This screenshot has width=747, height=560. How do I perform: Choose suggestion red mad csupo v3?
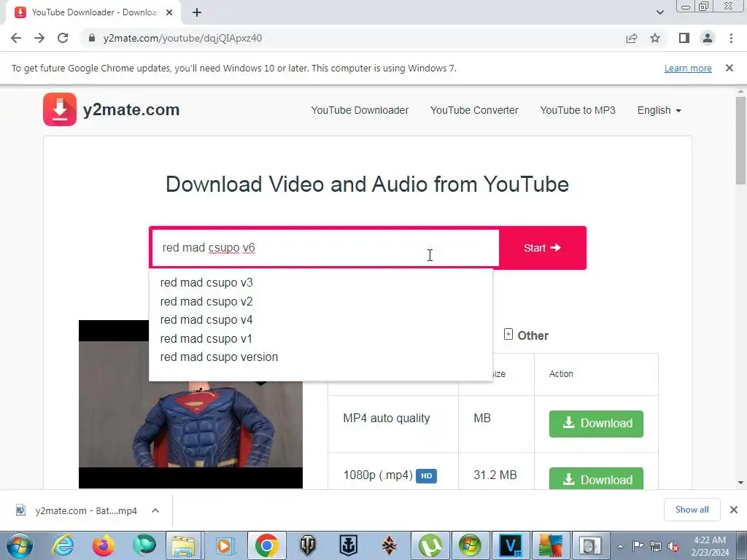206,282
